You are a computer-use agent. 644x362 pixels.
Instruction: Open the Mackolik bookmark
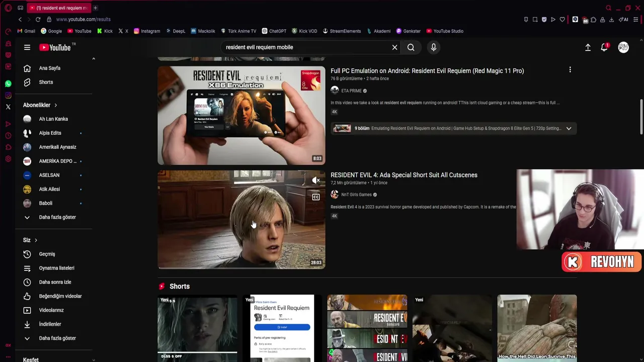[203, 31]
